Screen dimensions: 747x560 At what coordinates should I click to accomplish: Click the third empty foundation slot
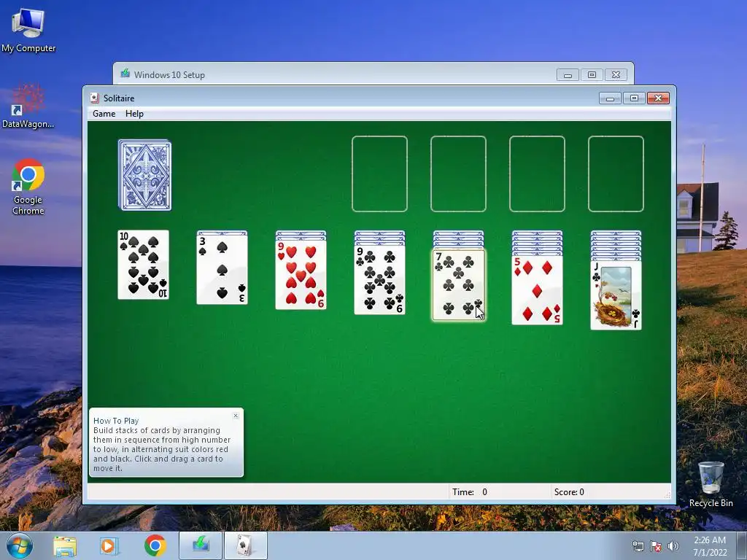pos(538,174)
